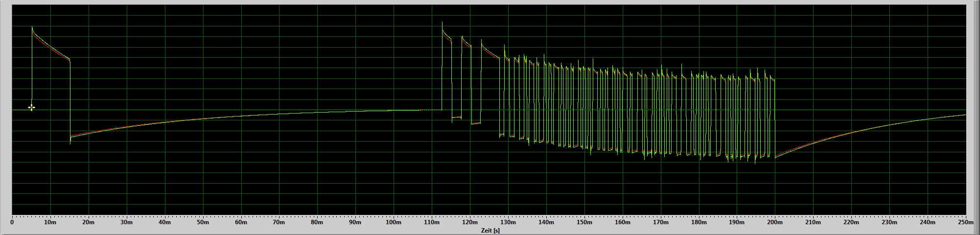Click the "150m" time axis label
This screenshot has width=980, height=235.
click(584, 223)
